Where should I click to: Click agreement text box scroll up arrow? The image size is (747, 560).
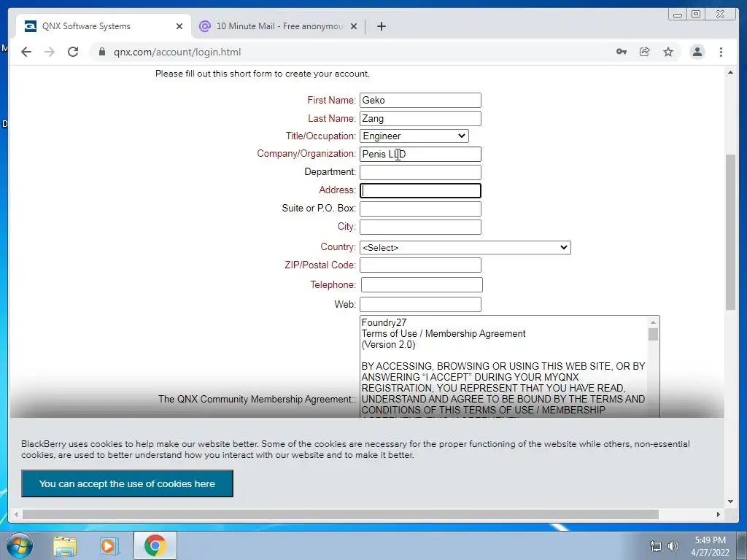[653, 322]
